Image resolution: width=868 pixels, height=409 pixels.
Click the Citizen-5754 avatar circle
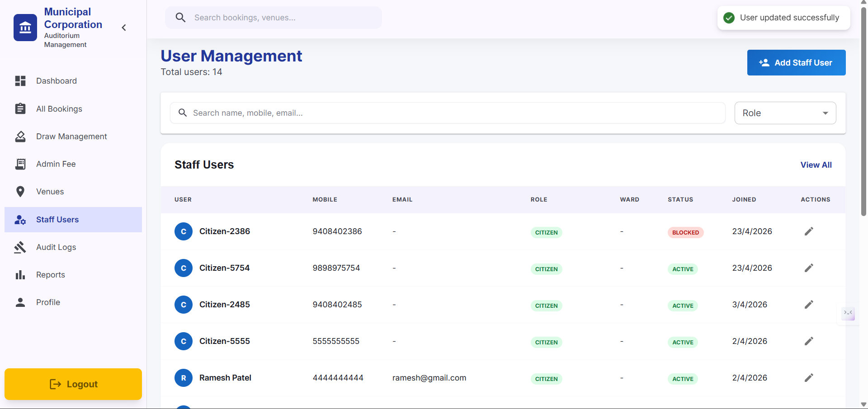click(184, 268)
